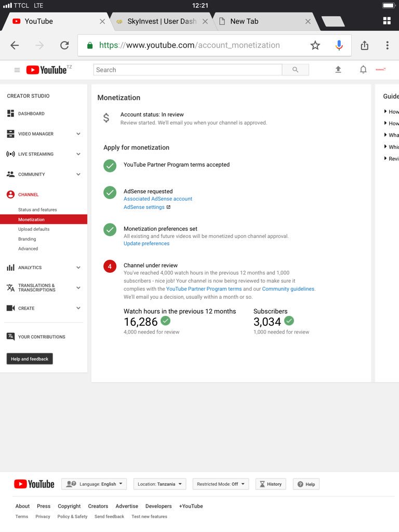Open the account avatar in header
This screenshot has height=532, width=399.
point(380,70)
